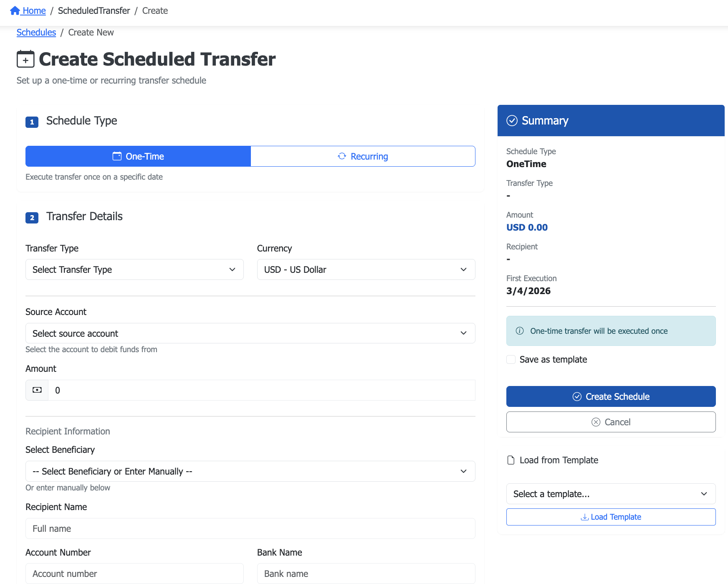The image size is (728, 584).
Task: Select the One-Time schedule type
Action: pos(138,156)
